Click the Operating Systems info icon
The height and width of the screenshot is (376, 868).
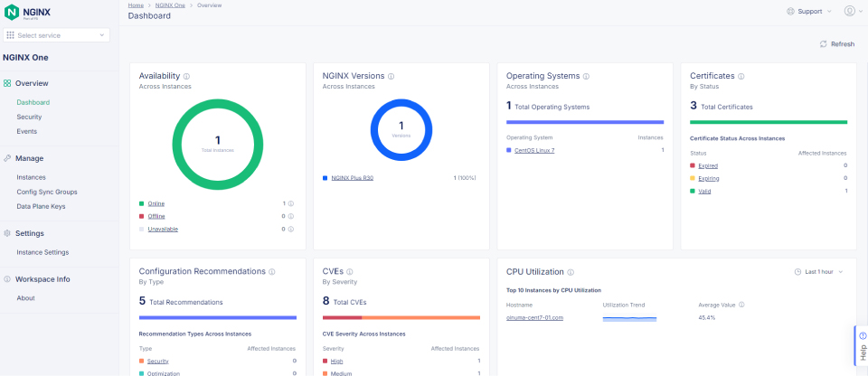pyautogui.click(x=586, y=77)
